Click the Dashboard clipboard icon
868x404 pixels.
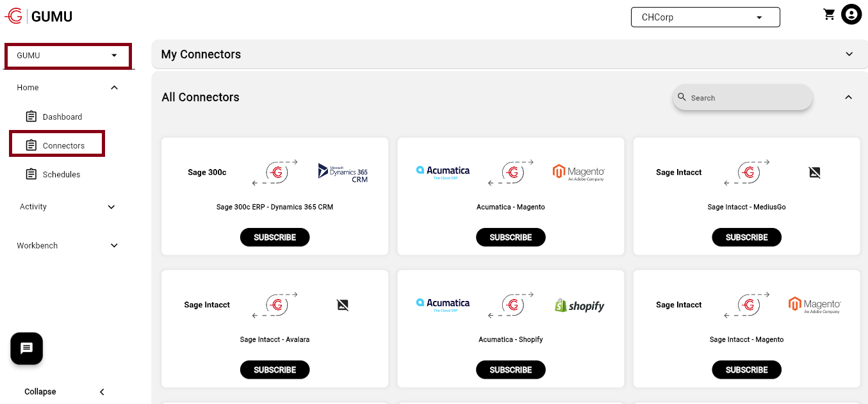tap(31, 117)
